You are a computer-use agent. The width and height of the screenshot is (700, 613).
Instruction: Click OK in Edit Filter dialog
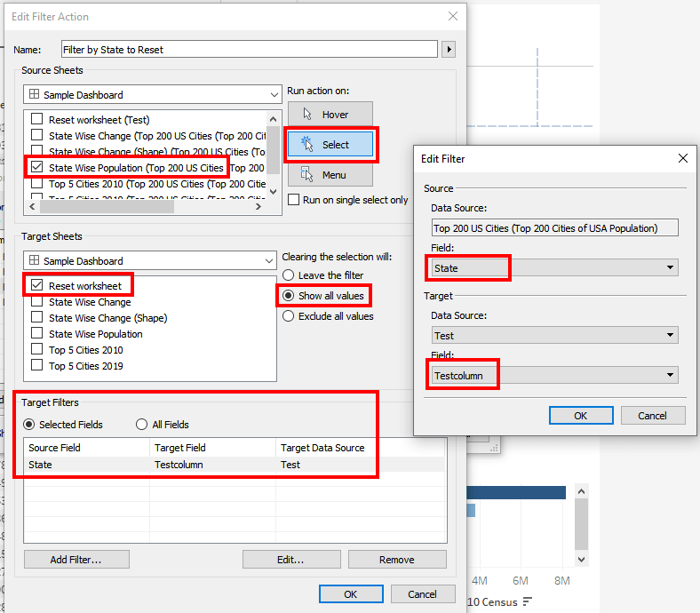coord(581,416)
